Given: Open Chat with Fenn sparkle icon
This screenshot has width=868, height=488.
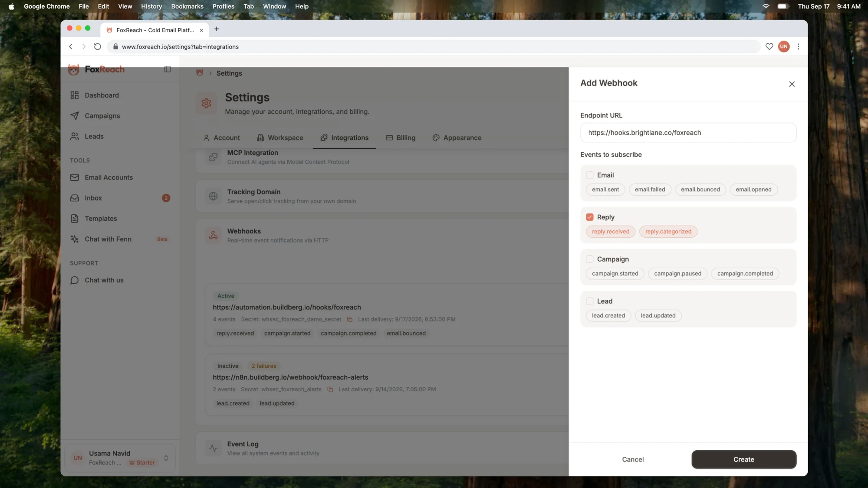Looking at the screenshot, I should coord(75,239).
